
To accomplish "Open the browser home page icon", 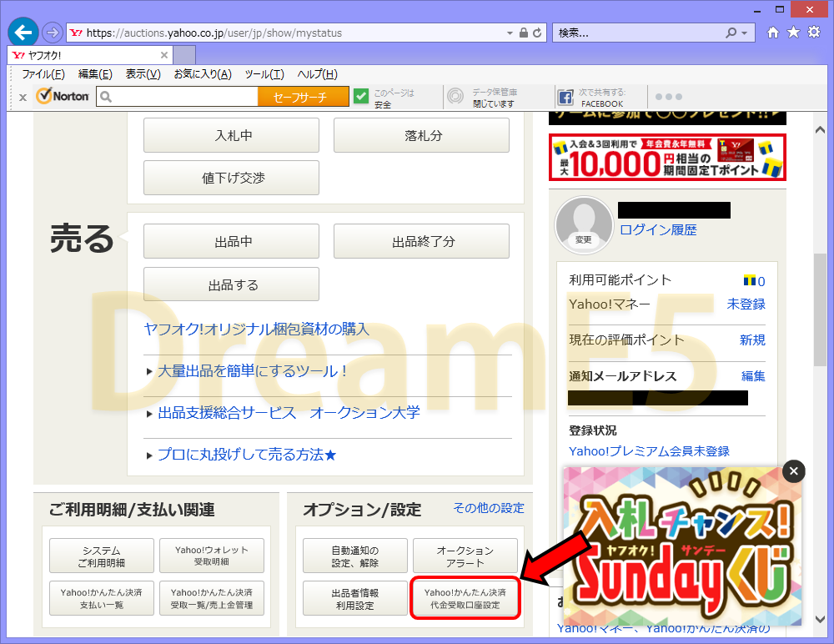I will [772, 33].
